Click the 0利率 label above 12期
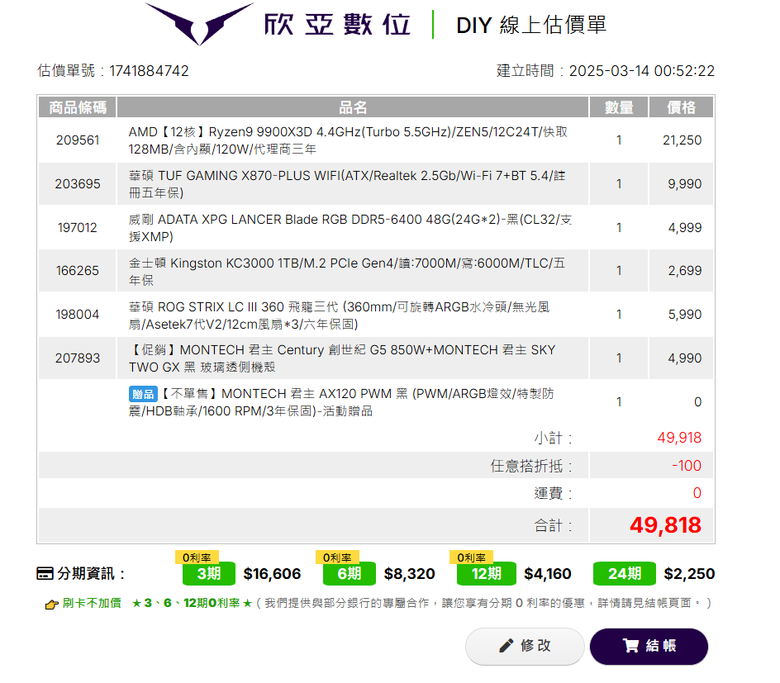Screen dimensions: 780x683 click(x=471, y=557)
